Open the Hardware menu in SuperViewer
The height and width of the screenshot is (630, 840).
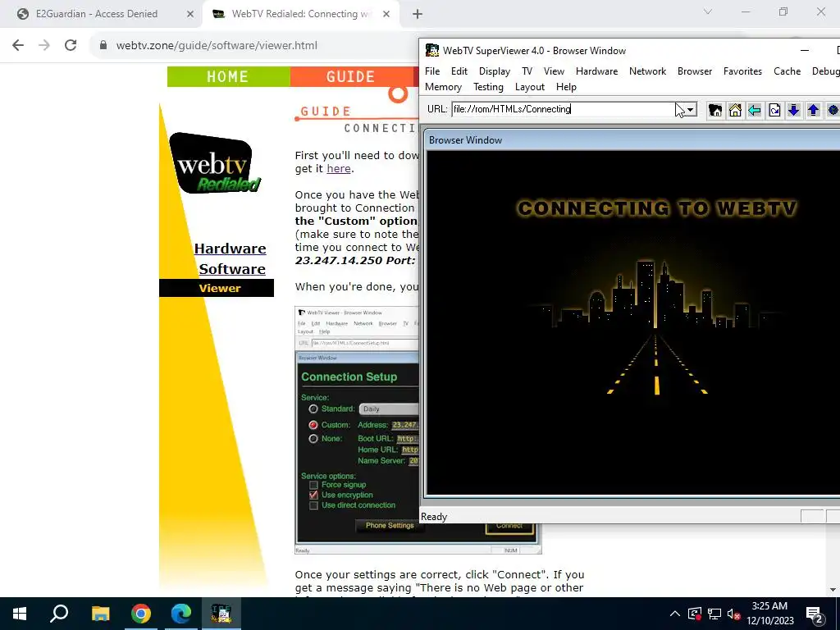[597, 71]
